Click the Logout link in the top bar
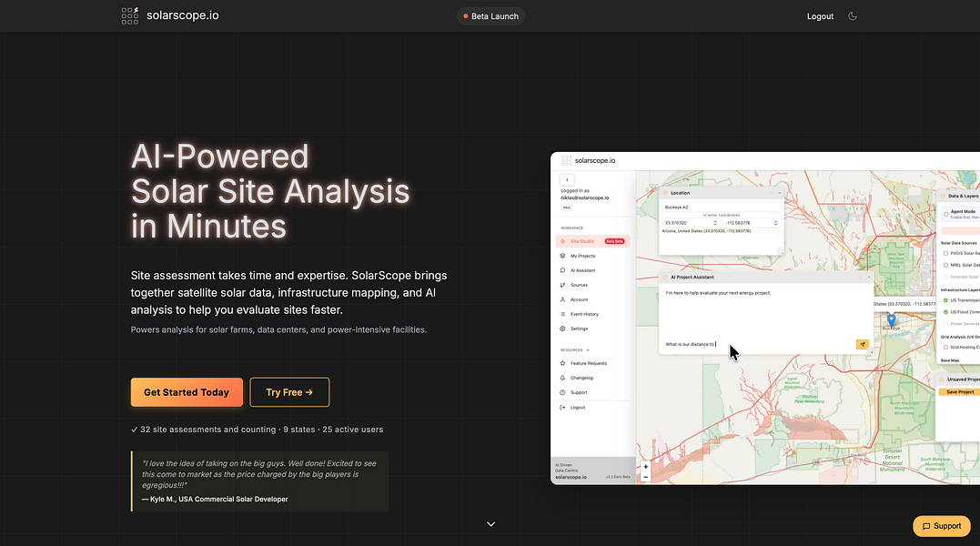Screen dimensions: 980x546 (820, 16)
